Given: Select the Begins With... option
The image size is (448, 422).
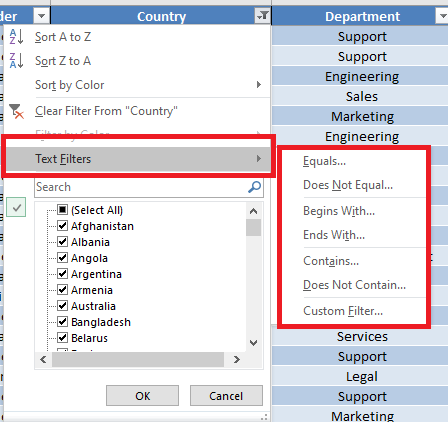Looking at the screenshot, I should pos(339,211).
